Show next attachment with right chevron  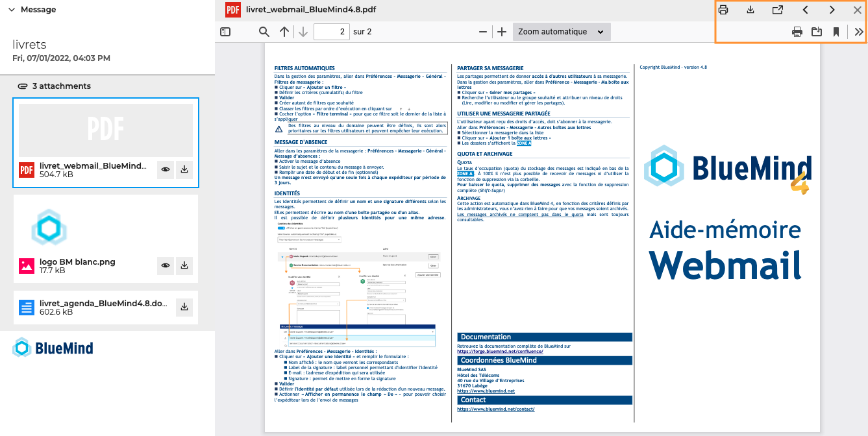(832, 10)
